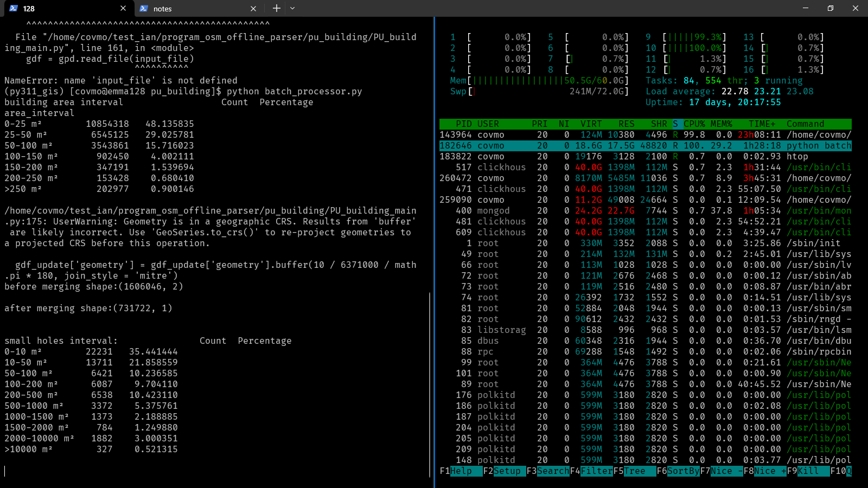Select clickhouse process row PID 517

pyautogui.click(x=646, y=168)
